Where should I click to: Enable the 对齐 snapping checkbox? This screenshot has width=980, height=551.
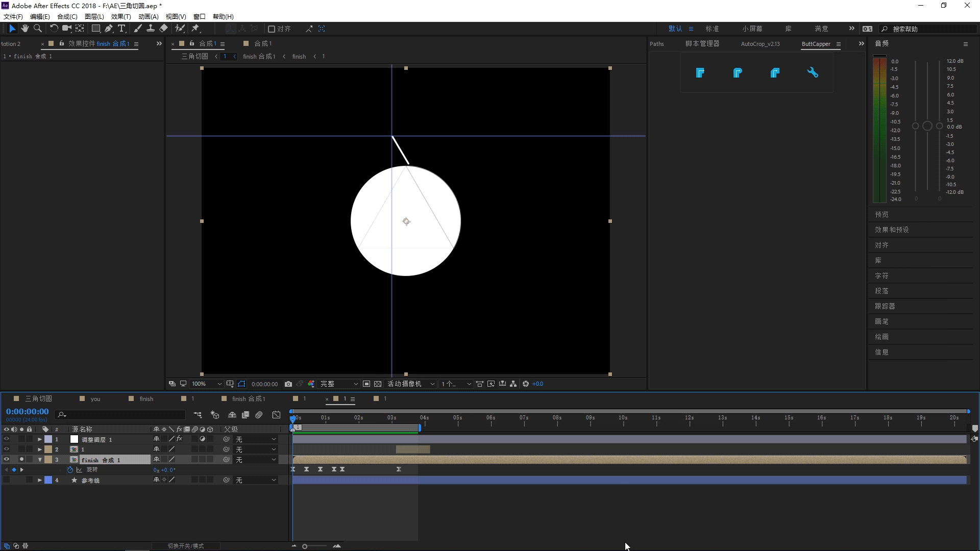pyautogui.click(x=272, y=29)
